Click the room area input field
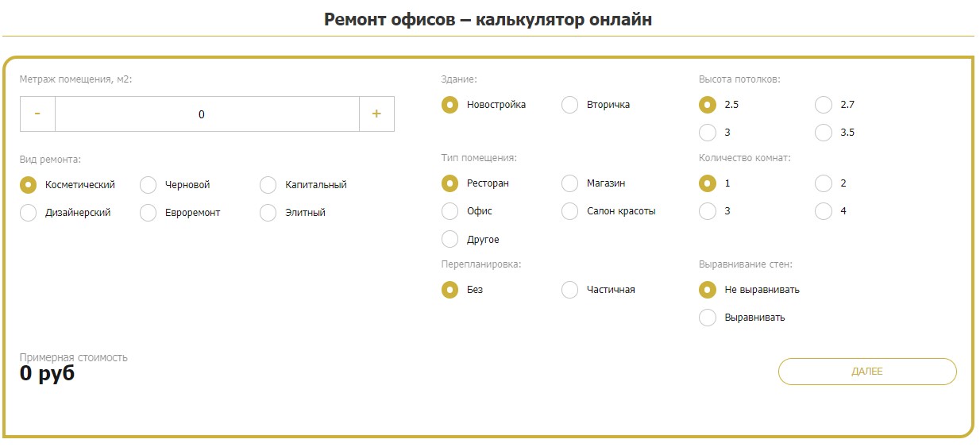Viewport: 980px width, 447px height. 206,114
